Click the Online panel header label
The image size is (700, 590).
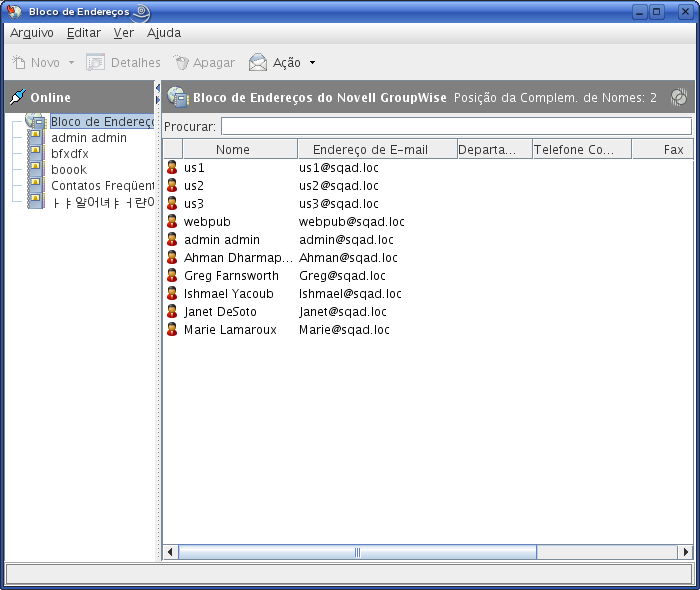(50, 97)
